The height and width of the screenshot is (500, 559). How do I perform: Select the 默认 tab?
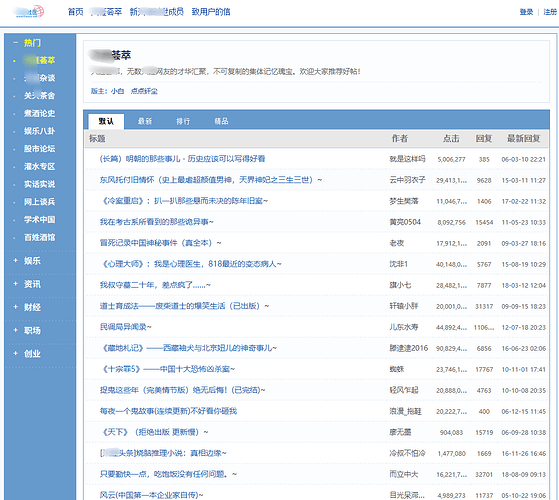106,121
